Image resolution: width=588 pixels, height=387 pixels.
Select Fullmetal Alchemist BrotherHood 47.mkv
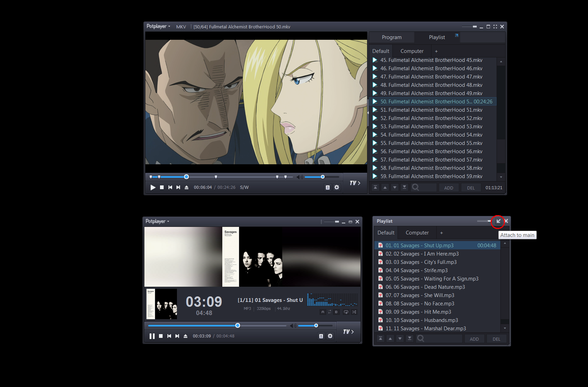point(433,77)
